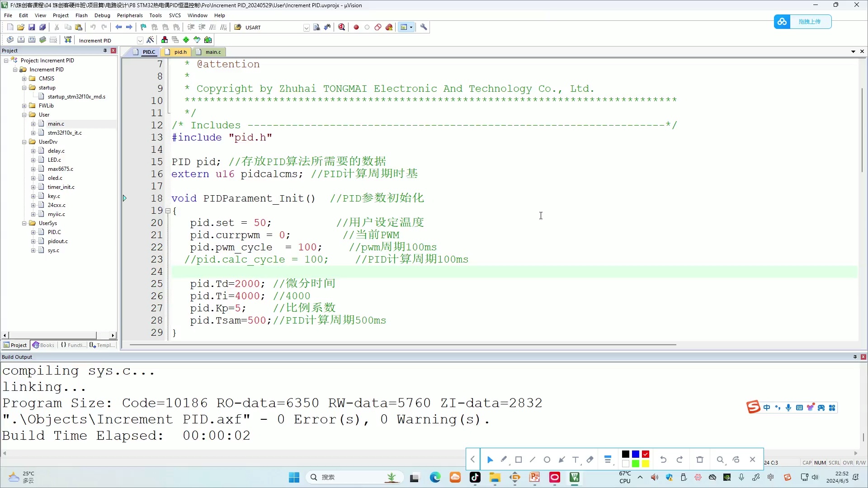Rebuild all target files
The image size is (868, 488).
32,39
